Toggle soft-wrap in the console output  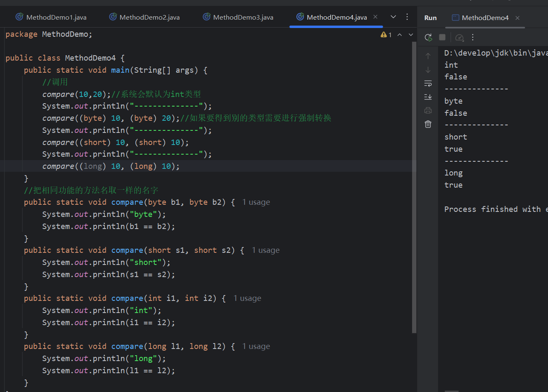(x=428, y=83)
